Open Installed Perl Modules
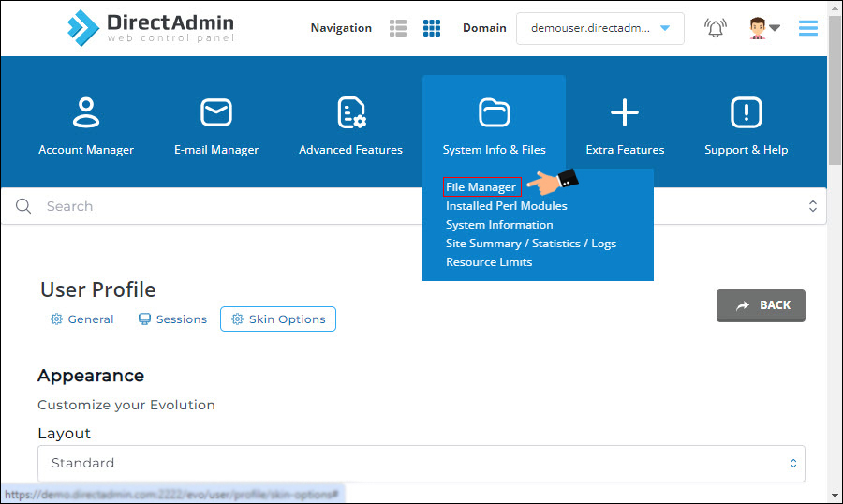 [x=507, y=206]
